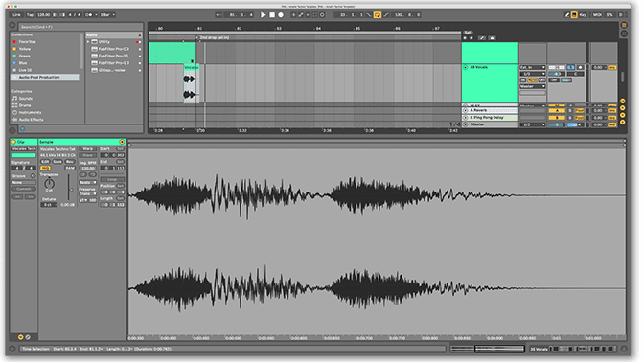Select FabFilter Pro-Q 3 in browser
This screenshot has width=644, height=362.
coord(114,63)
